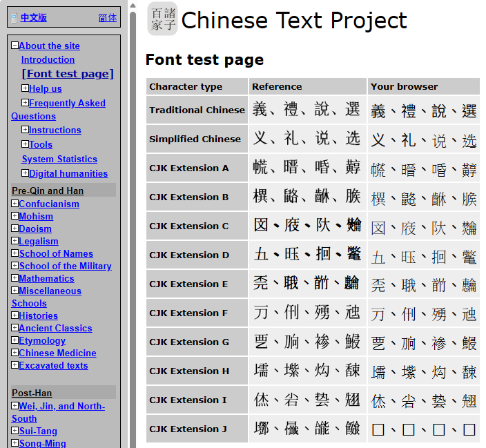Expand the Etymology tree node
The image size is (486, 448).
tap(14, 340)
